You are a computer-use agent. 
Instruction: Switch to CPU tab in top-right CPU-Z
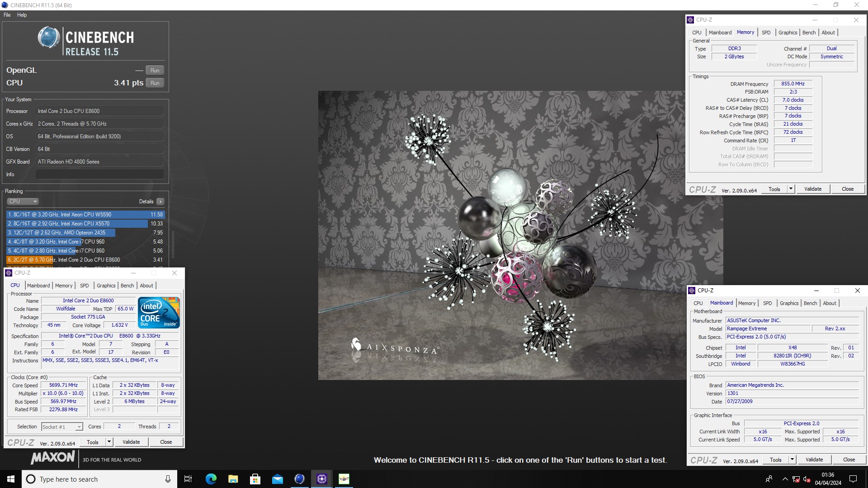pyautogui.click(x=697, y=33)
